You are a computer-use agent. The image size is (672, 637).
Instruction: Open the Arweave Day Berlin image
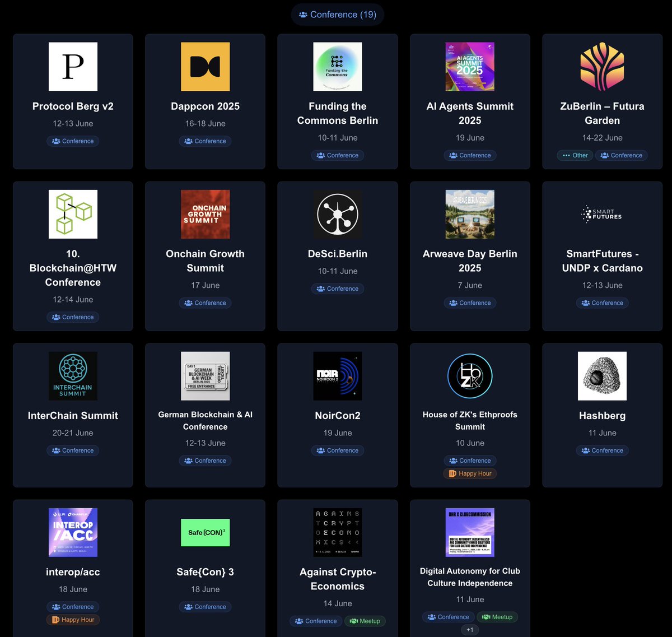470,214
